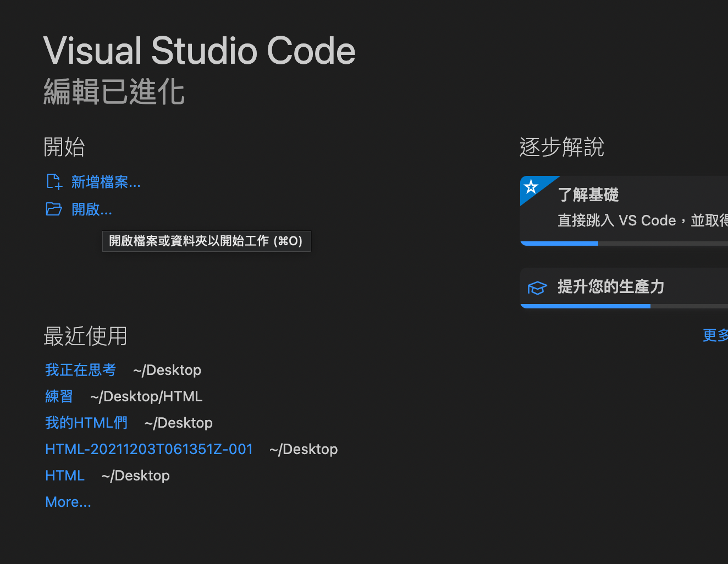The height and width of the screenshot is (564, 728).
Task: Click the open folder icon beside 開啟
Action: pyautogui.click(x=53, y=209)
